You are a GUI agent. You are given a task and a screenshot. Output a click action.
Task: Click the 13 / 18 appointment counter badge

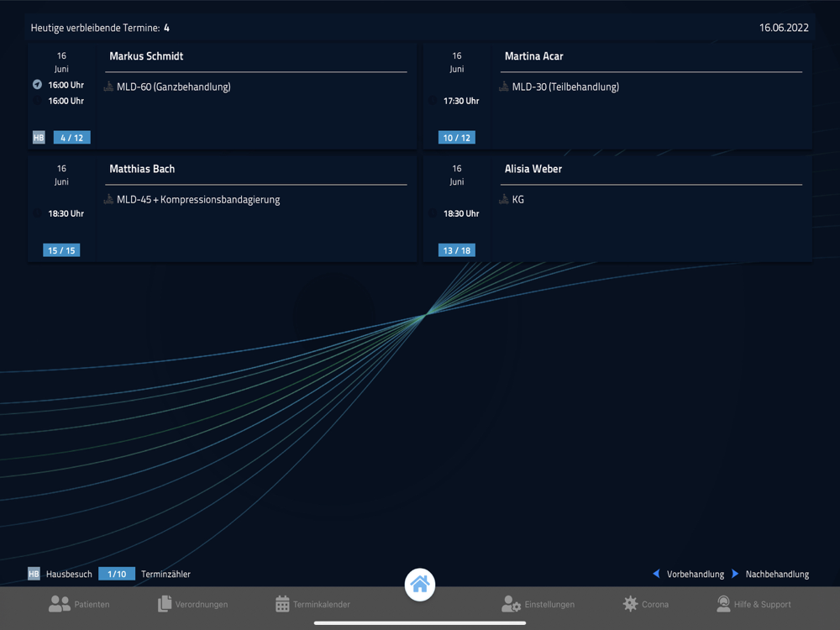pyautogui.click(x=456, y=250)
